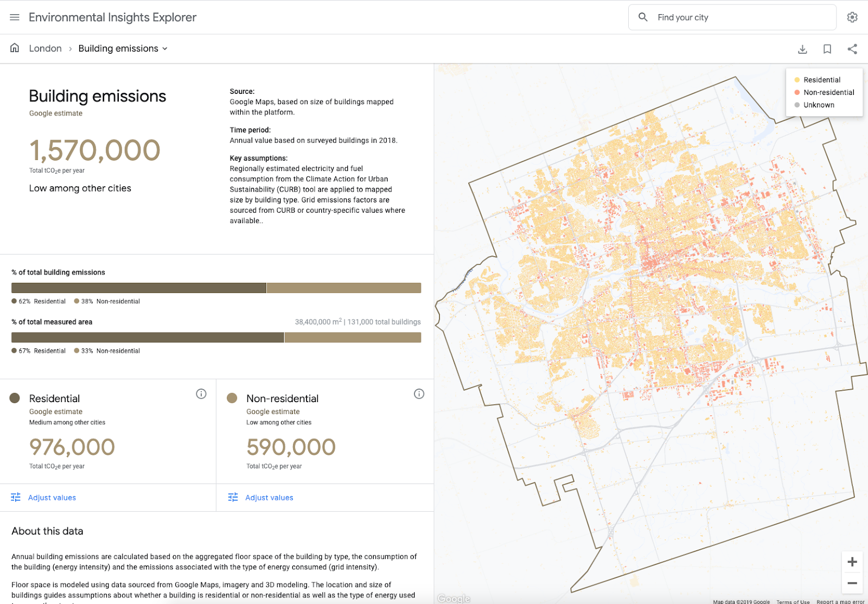868x604 pixels.
Task: Zoom out on the map
Action: [852, 583]
